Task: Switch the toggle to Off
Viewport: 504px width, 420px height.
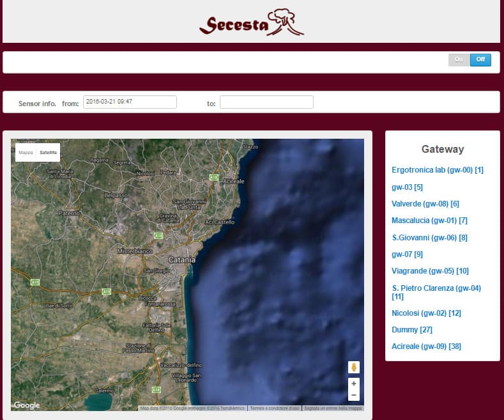Action: click(480, 59)
